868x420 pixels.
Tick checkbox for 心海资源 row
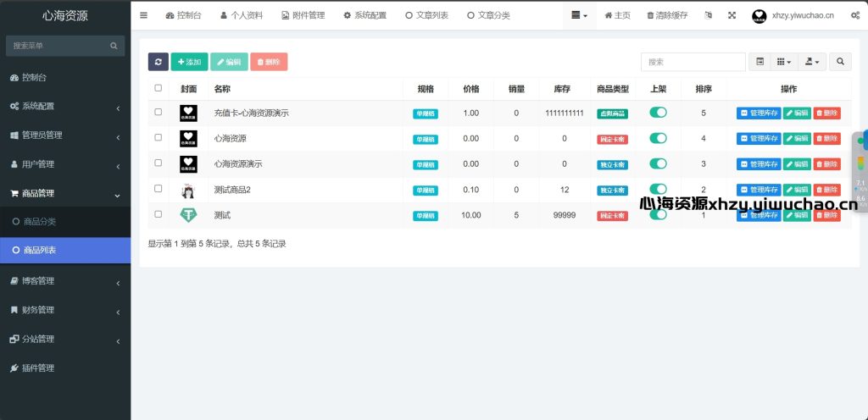(x=159, y=137)
